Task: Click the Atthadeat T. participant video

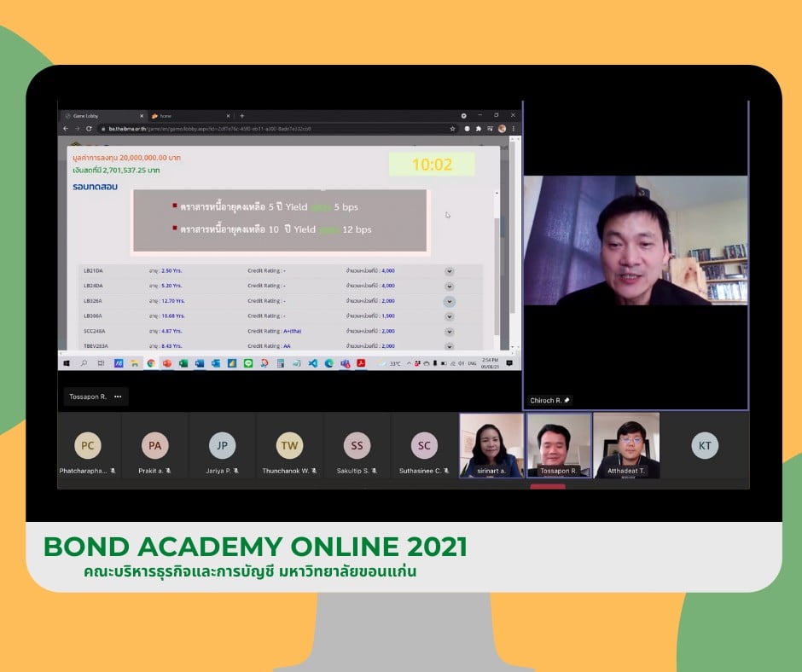Action: (x=626, y=445)
